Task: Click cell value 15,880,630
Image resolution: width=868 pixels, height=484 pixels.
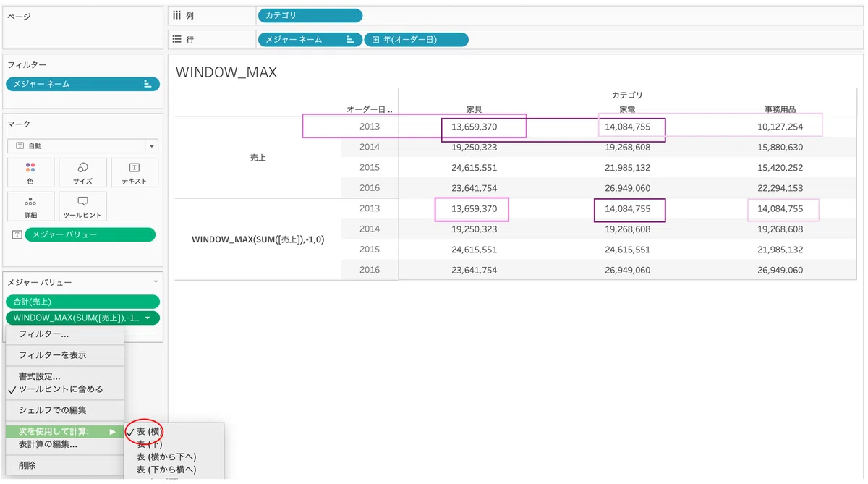Action: pos(780,147)
